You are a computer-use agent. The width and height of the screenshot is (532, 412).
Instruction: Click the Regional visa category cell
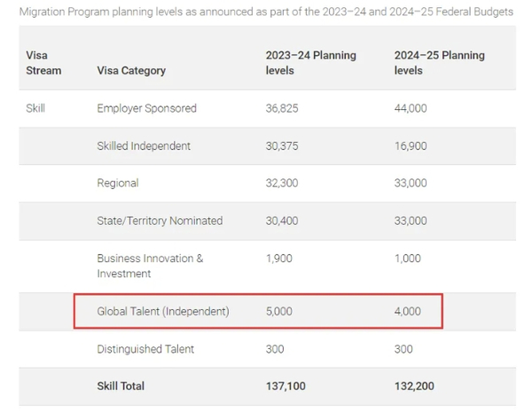(x=118, y=183)
